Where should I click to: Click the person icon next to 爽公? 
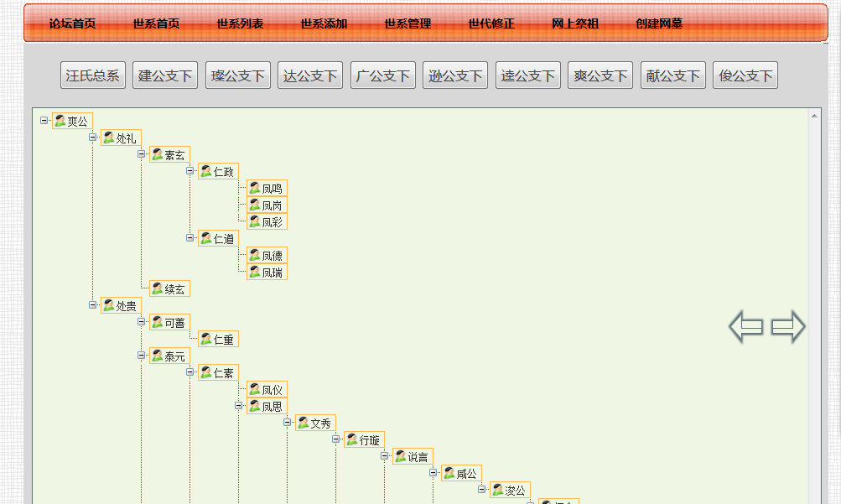61,121
